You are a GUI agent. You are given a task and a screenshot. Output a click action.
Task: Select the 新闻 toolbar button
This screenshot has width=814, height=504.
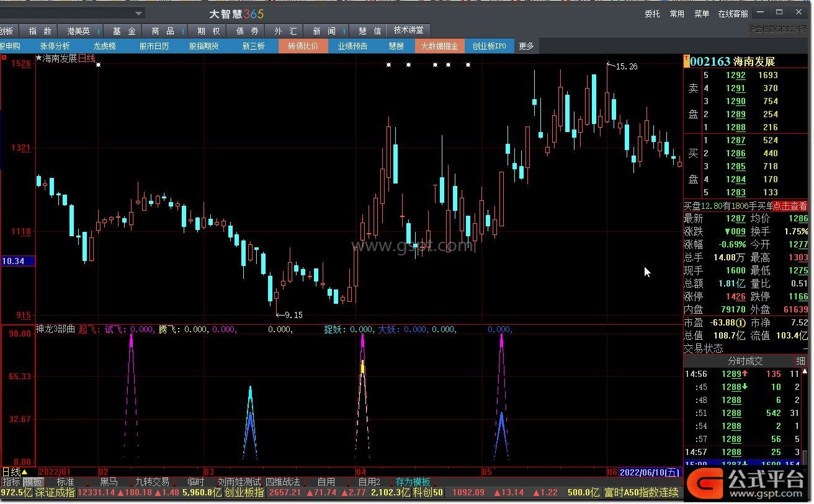(x=324, y=31)
